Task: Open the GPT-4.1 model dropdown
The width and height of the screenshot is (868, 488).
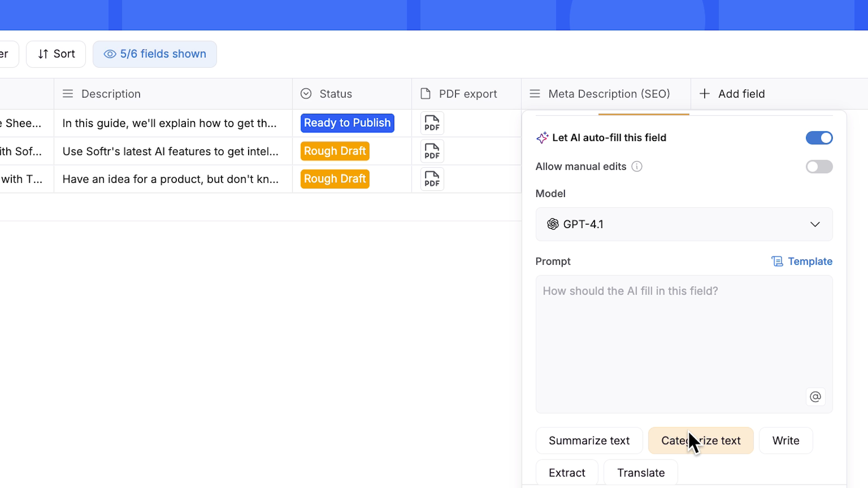Action: (684, 224)
